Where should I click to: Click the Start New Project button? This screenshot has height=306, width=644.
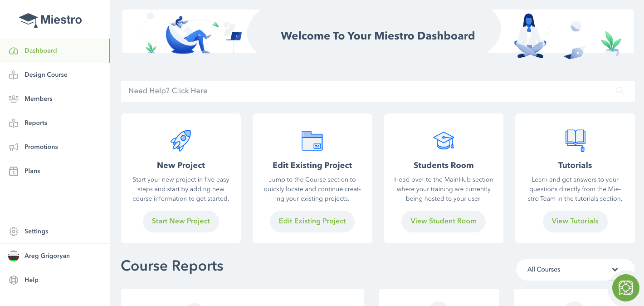[x=181, y=222]
